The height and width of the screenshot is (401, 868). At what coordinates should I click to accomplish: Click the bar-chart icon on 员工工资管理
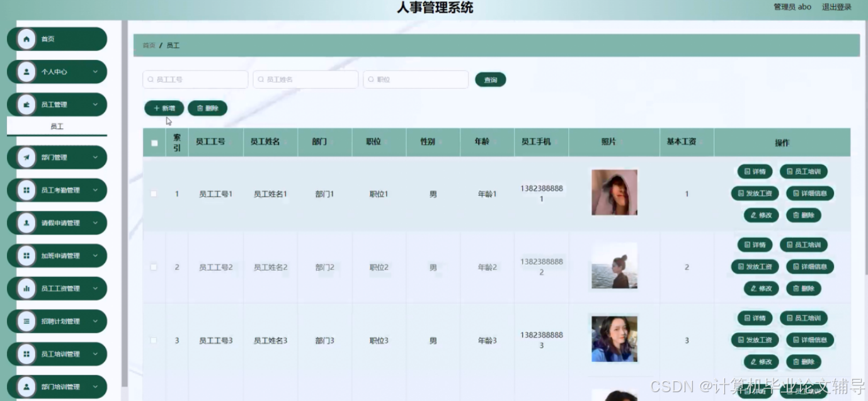pyautogui.click(x=25, y=288)
